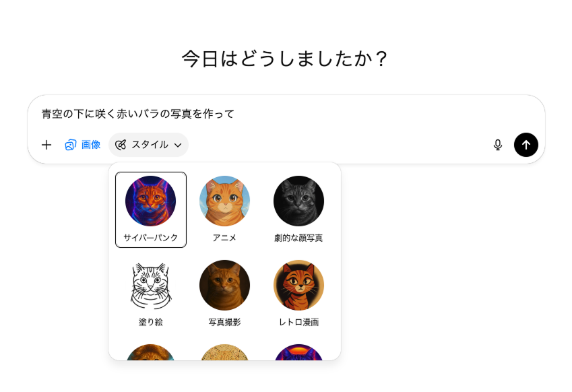Select the partially visible purple sunset style
The height and width of the screenshot is (392, 572).
point(298,352)
